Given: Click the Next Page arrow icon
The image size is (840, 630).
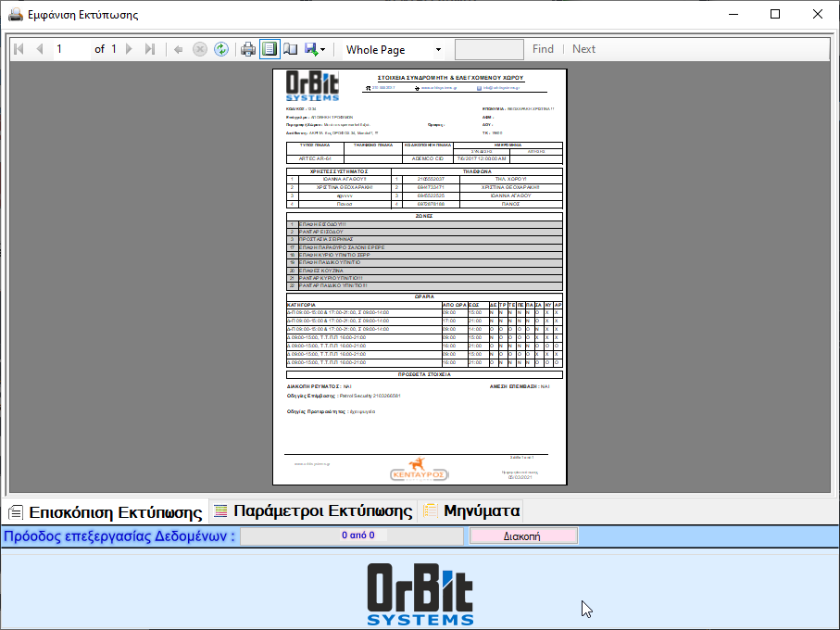Looking at the screenshot, I should point(130,49).
